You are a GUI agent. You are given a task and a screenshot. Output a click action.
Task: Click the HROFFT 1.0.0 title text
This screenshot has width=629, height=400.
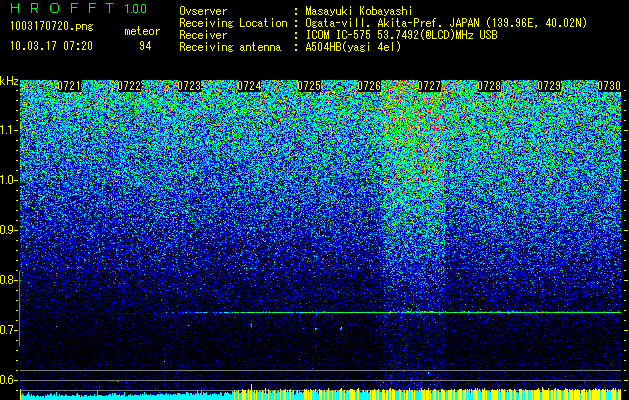[x=79, y=8]
